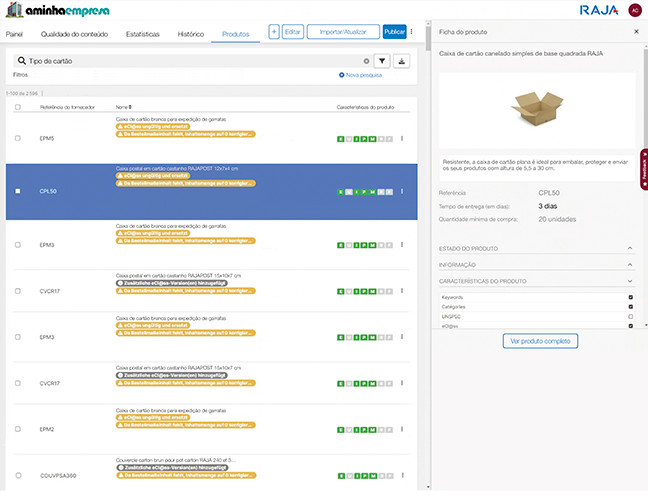
Task: Click the download icon next to the filter
Action: pos(401,61)
